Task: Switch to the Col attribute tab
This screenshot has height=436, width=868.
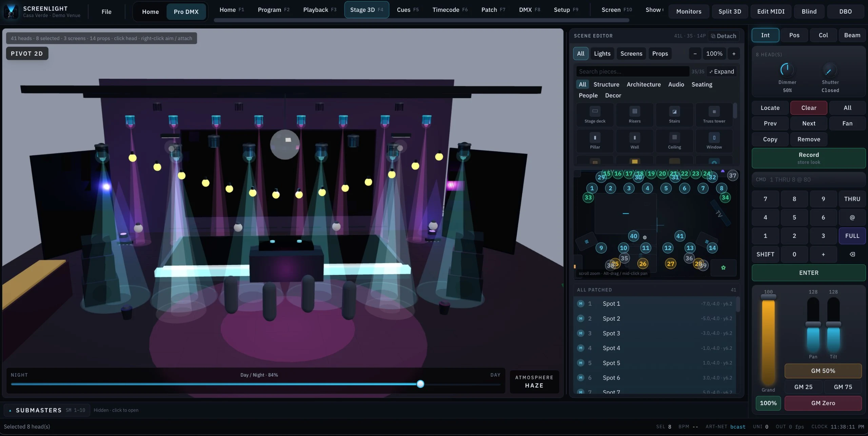Action: 823,35
